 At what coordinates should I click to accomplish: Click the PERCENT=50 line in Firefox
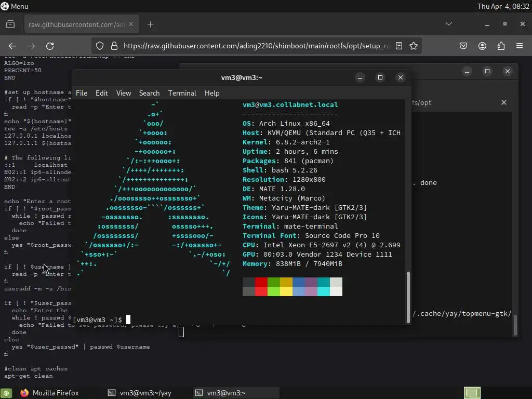pos(23,70)
